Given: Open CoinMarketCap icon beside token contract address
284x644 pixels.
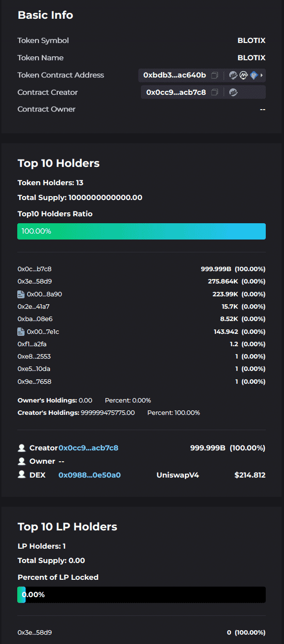Looking at the screenshot, I should (244, 75).
